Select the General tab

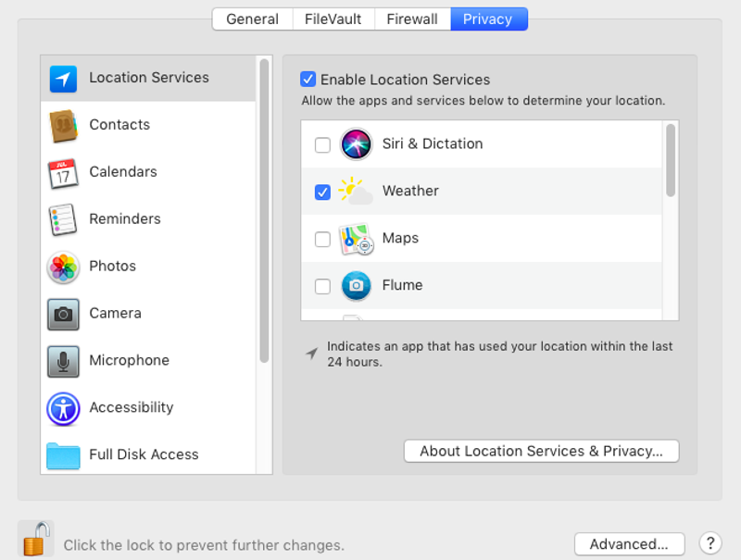click(252, 19)
